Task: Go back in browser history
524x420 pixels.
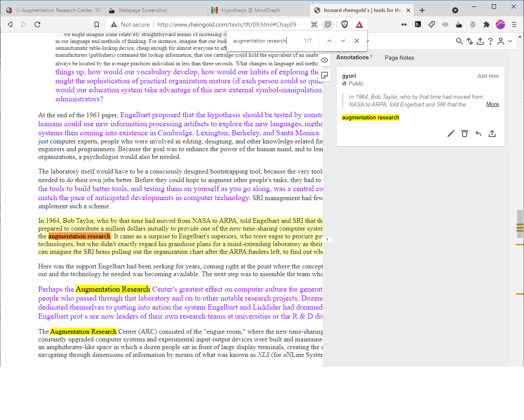Action: pos(10,24)
